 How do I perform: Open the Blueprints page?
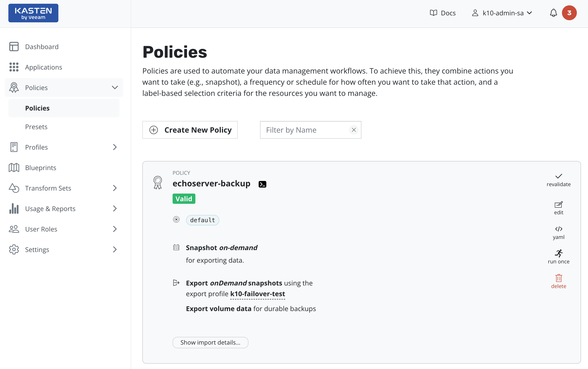coord(41,168)
